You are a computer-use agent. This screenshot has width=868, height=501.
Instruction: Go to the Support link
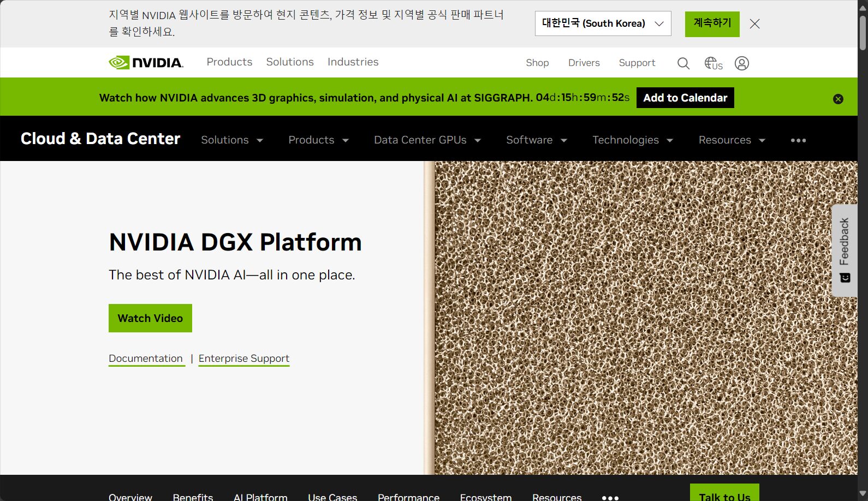tap(637, 63)
